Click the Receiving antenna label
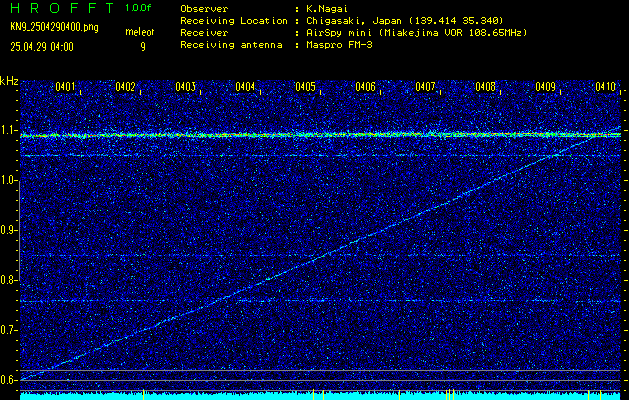This screenshot has width=629, height=400. (231, 45)
